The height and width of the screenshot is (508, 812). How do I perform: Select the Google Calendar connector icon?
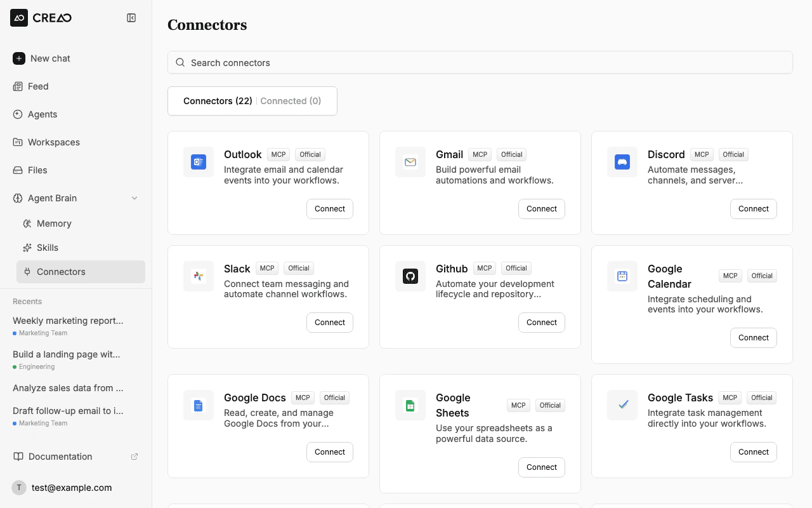coord(622,276)
